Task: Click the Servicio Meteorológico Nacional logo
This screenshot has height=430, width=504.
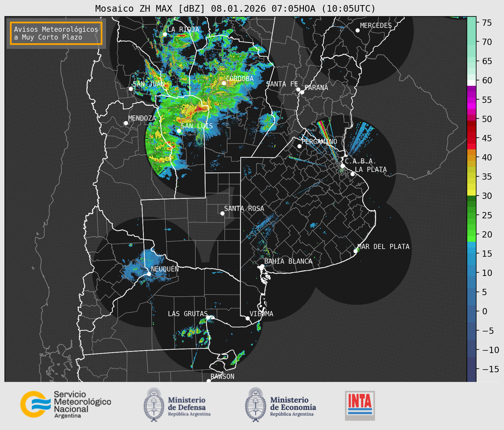Action: [x=66, y=405]
